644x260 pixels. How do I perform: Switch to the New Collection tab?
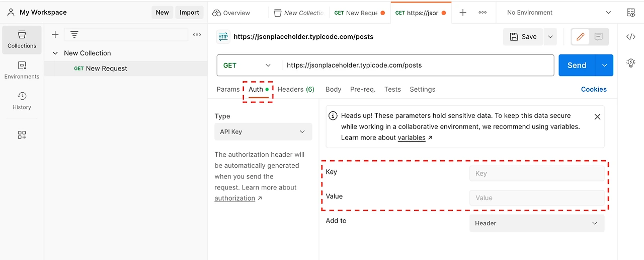(299, 13)
